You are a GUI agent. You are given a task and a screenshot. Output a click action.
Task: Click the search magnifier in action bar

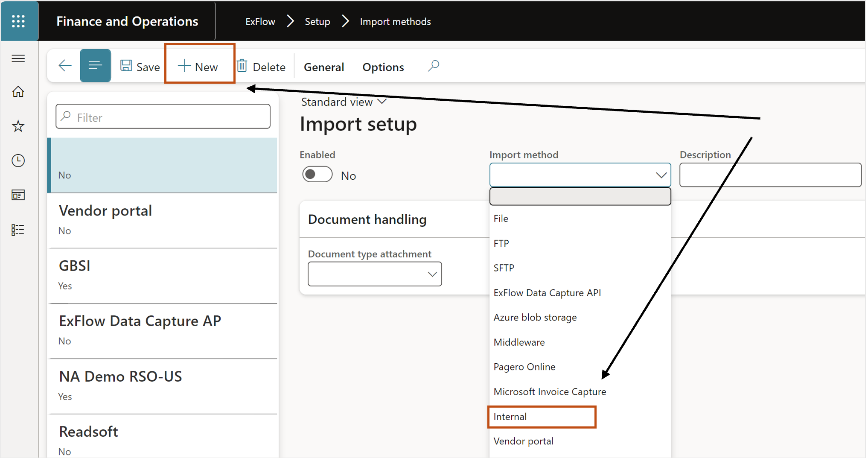[x=434, y=66]
